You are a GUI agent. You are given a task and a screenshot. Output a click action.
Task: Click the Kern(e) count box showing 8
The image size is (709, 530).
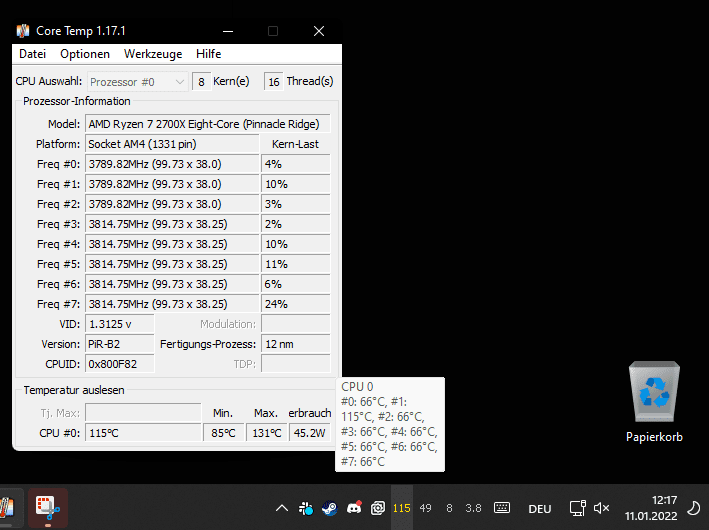[x=202, y=82]
